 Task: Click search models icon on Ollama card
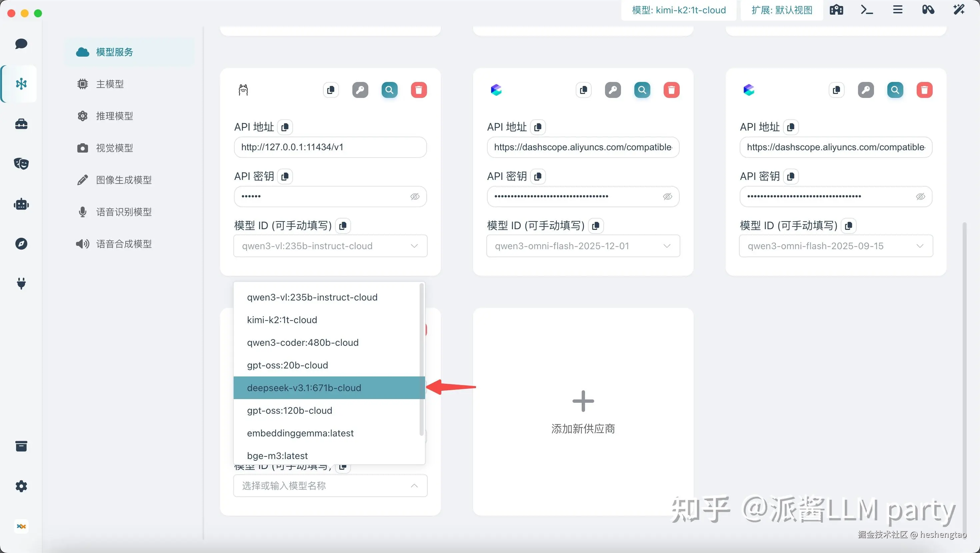[x=389, y=90]
